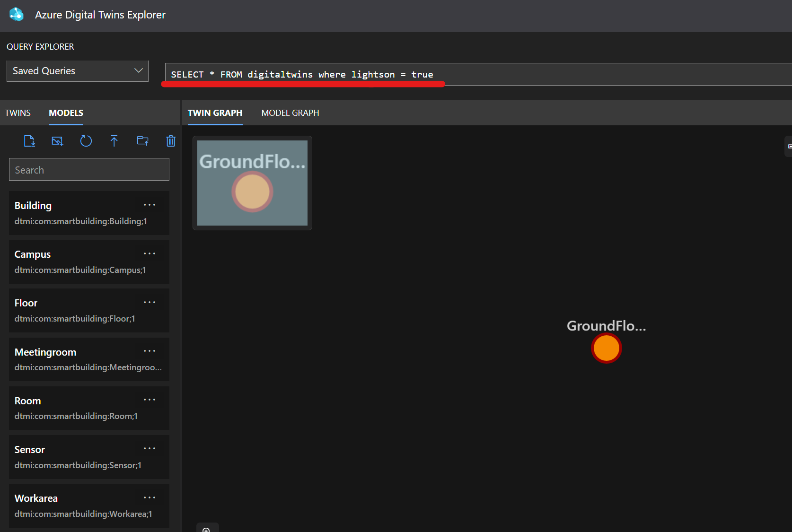Image resolution: width=792 pixels, height=532 pixels.
Task: Open the Campus model more options menu
Action: [x=150, y=253]
